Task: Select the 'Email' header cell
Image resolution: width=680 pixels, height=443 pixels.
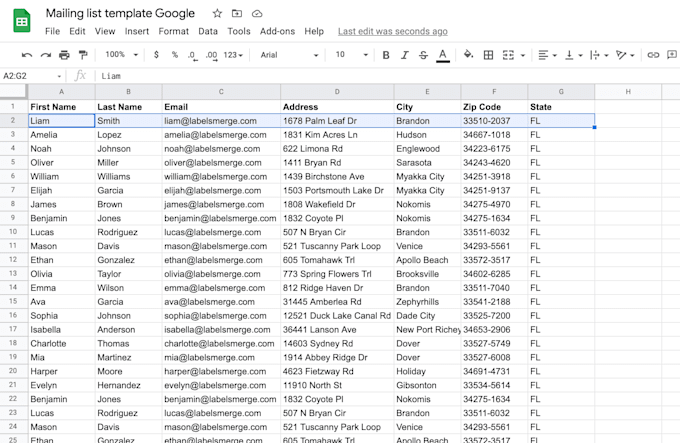Action: tap(221, 107)
